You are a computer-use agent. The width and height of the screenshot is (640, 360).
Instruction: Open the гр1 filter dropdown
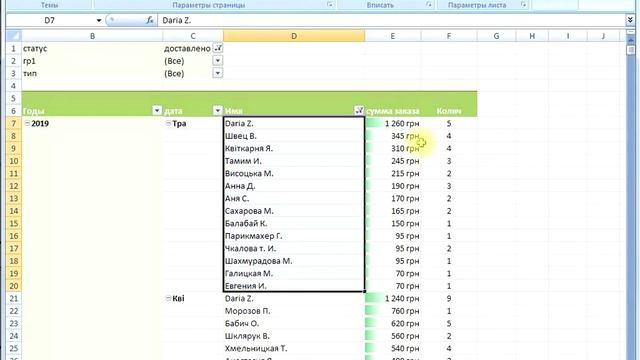[218, 61]
